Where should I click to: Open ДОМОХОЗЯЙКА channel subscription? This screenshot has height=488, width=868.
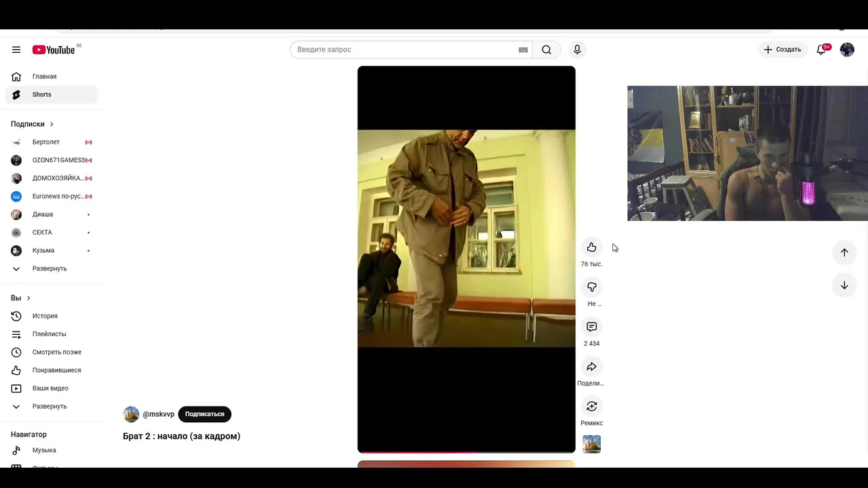52,178
